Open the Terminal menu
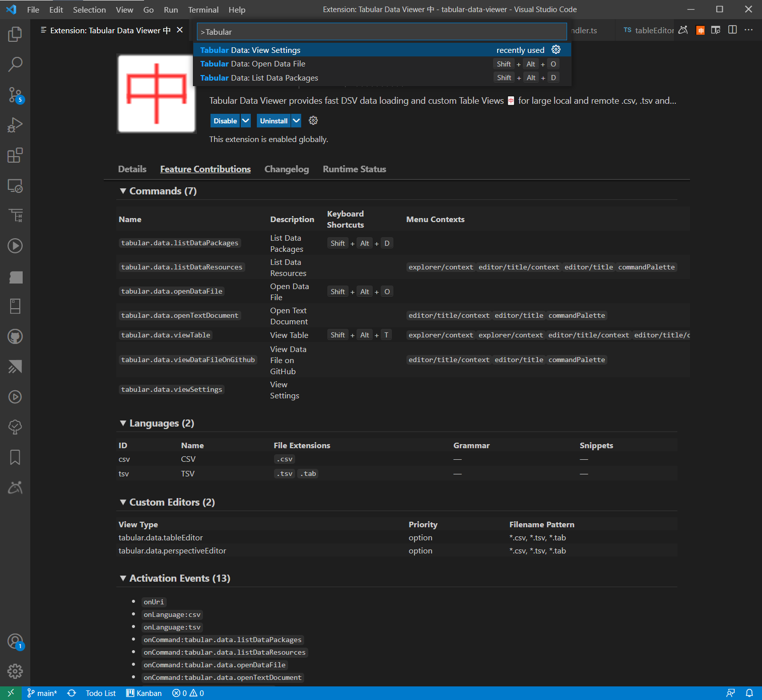The image size is (762, 700). point(203,10)
